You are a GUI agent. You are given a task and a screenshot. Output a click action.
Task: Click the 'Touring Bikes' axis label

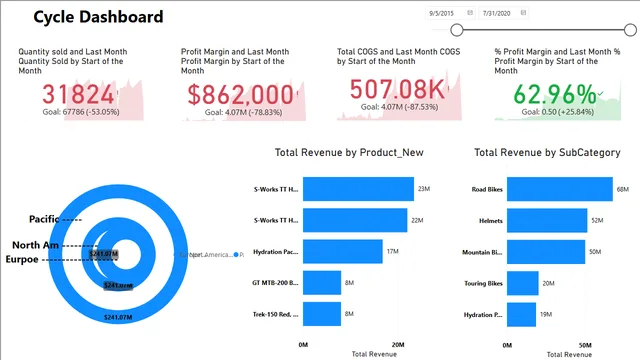click(483, 283)
